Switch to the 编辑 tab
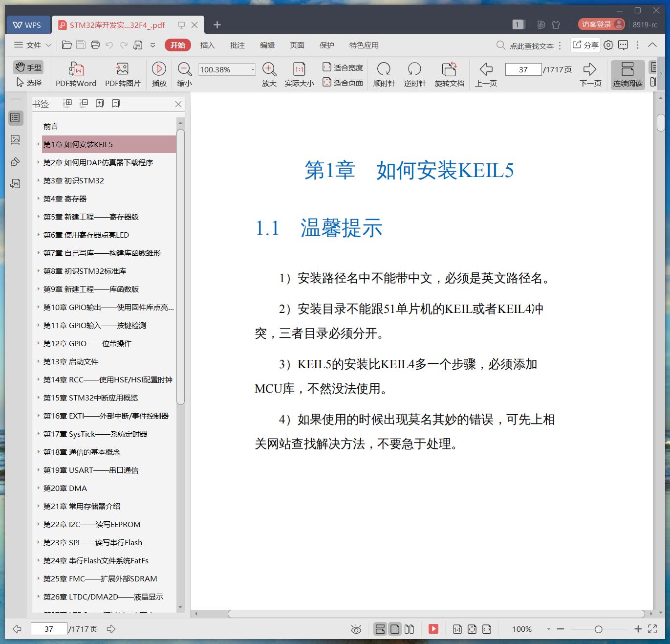This screenshot has width=670, height=644. pyautogui.click(x=267, y=45)
